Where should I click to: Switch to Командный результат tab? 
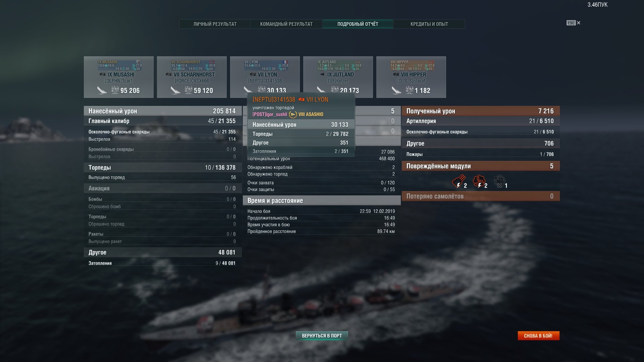coord(286,24)
